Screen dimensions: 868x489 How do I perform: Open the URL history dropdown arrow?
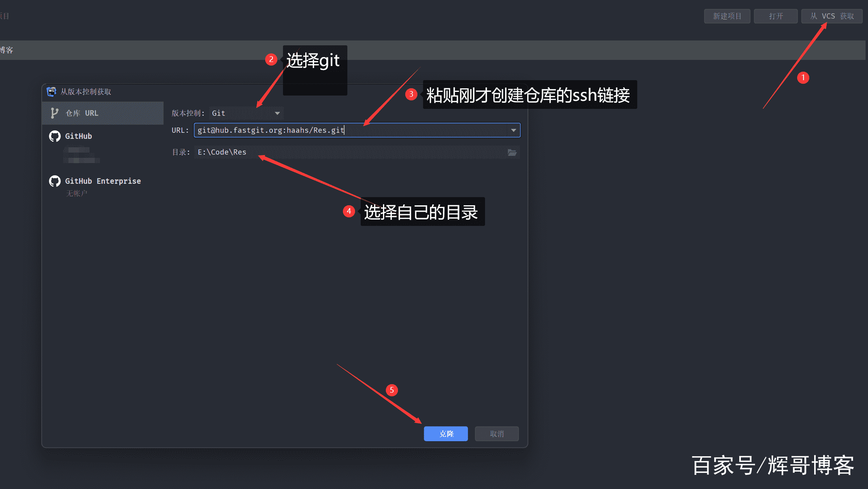513,130
